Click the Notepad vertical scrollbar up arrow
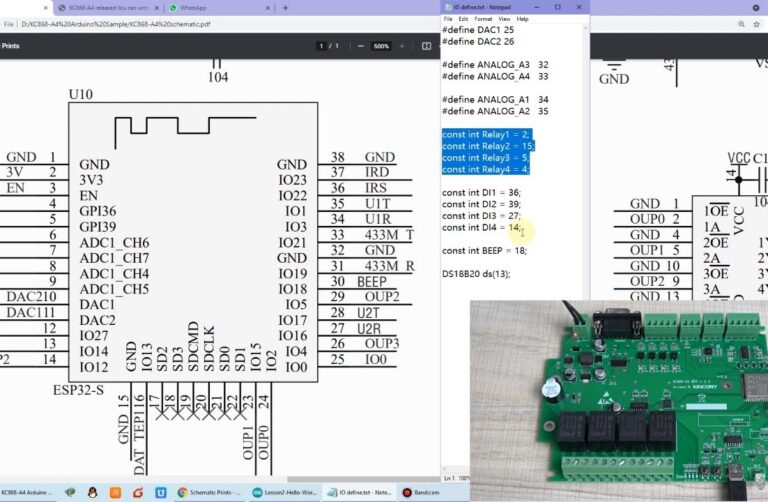The width and height of the screenshot is (768, 502). (x=585, y=29)
